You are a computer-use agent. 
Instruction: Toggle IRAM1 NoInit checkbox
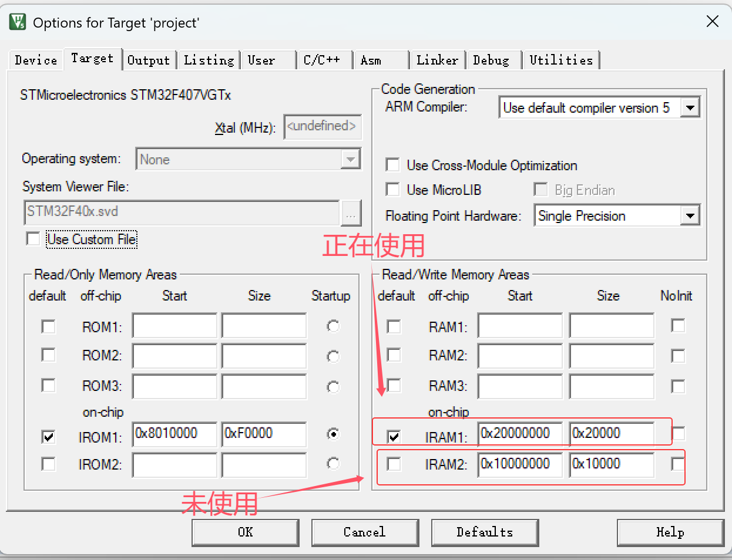pos(678,434)
